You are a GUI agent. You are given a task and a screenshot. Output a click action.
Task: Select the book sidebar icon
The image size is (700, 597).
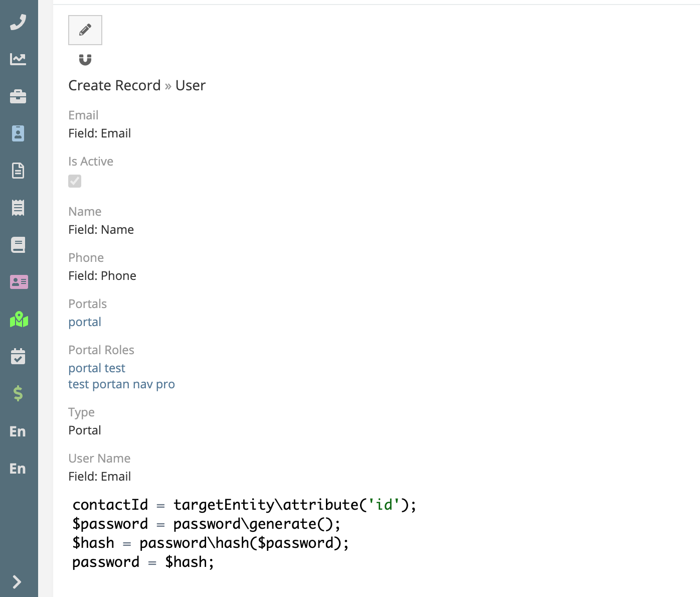point(18,245)
